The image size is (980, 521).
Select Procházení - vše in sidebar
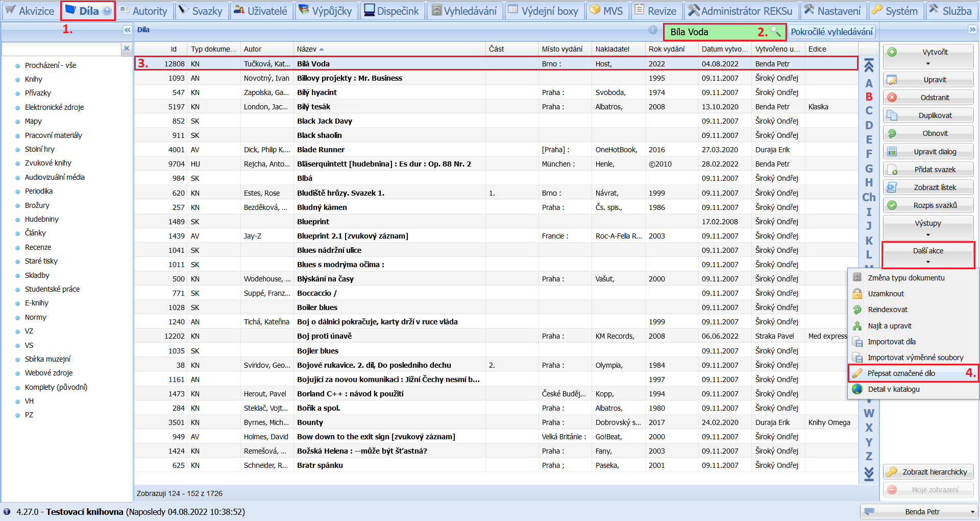pos(51,65)
